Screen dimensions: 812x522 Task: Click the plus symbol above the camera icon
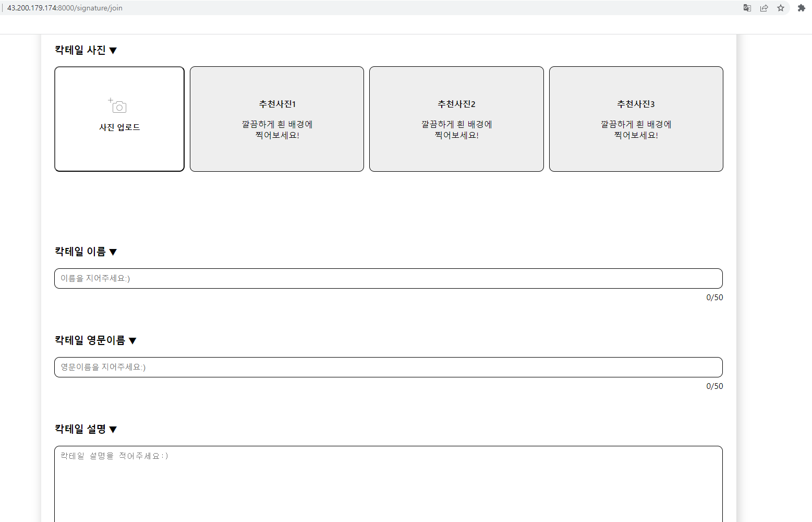[x=111, y=100]
